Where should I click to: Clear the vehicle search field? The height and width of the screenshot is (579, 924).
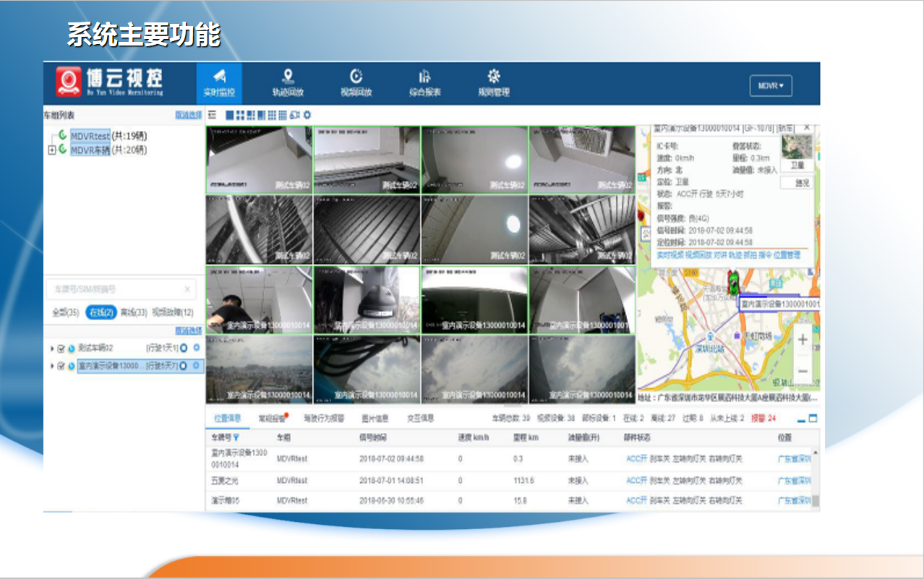pos(187,290)
